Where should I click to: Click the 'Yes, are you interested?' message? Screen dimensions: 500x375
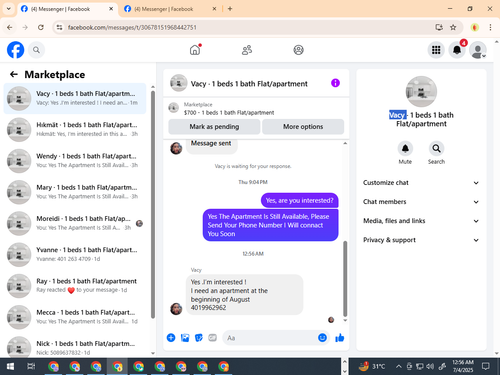pyautogui.click(x=299, y=200)
